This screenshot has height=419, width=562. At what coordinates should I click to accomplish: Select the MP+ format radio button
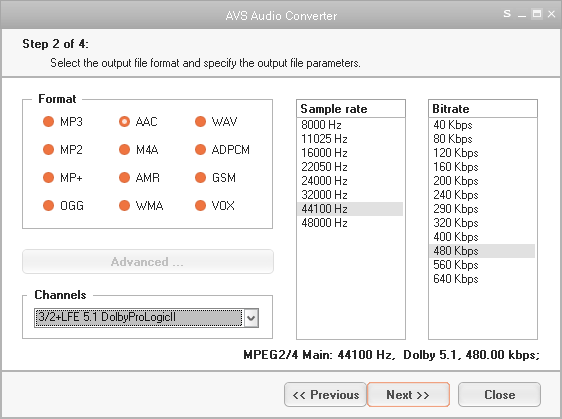click(48, 177)
